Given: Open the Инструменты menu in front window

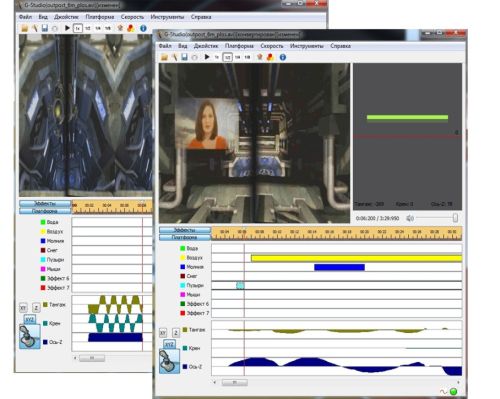Looking at the screenshot, I should 307,46.
